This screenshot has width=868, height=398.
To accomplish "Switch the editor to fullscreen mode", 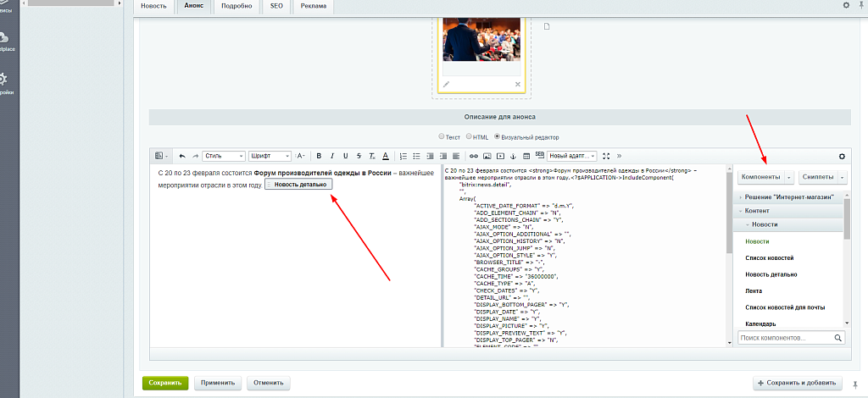I will pos(606,156).
